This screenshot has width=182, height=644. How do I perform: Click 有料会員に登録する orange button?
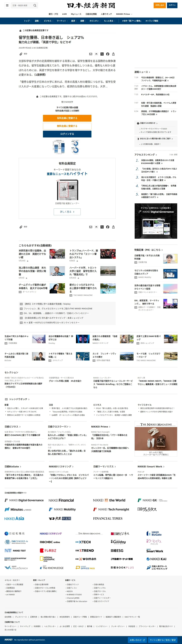(x=67, y=118)
